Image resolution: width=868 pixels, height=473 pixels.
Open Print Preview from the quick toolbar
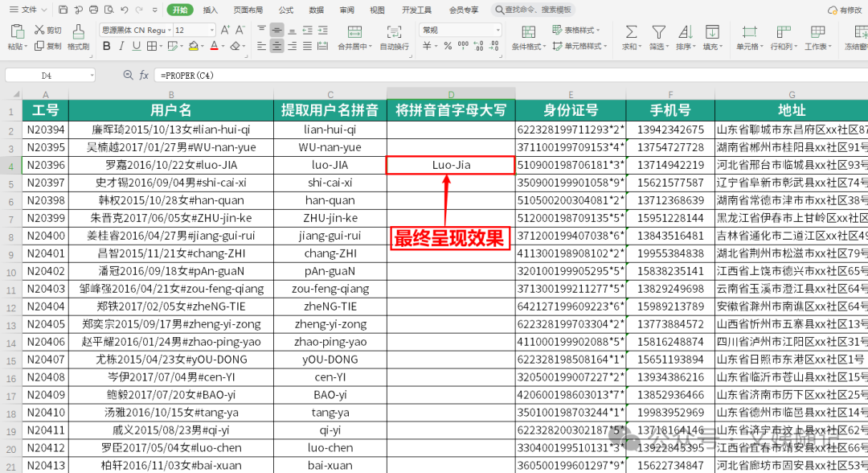tap(109, 10)
